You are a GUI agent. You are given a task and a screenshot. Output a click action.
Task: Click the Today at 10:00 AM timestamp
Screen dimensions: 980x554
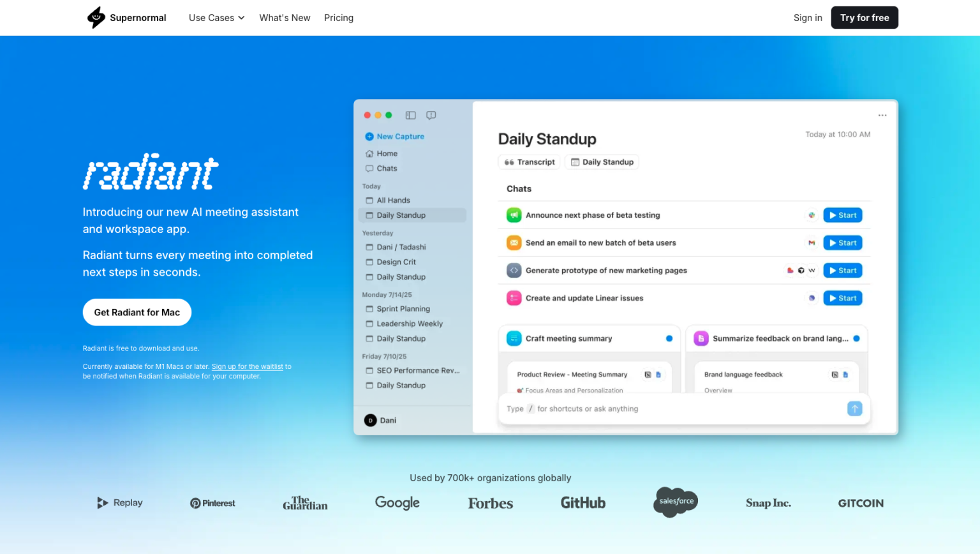click(x=838, y=135)
